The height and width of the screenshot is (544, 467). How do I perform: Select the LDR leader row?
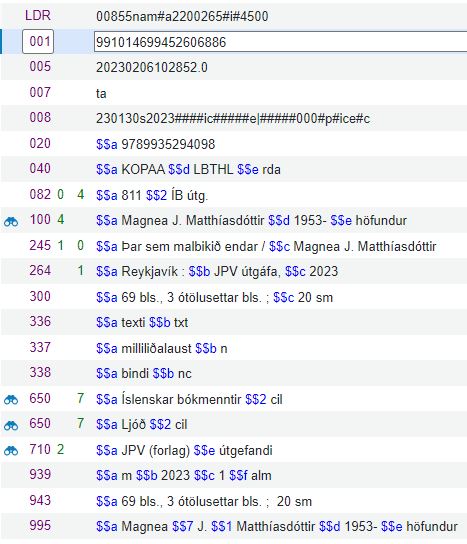tap(234, 16)
